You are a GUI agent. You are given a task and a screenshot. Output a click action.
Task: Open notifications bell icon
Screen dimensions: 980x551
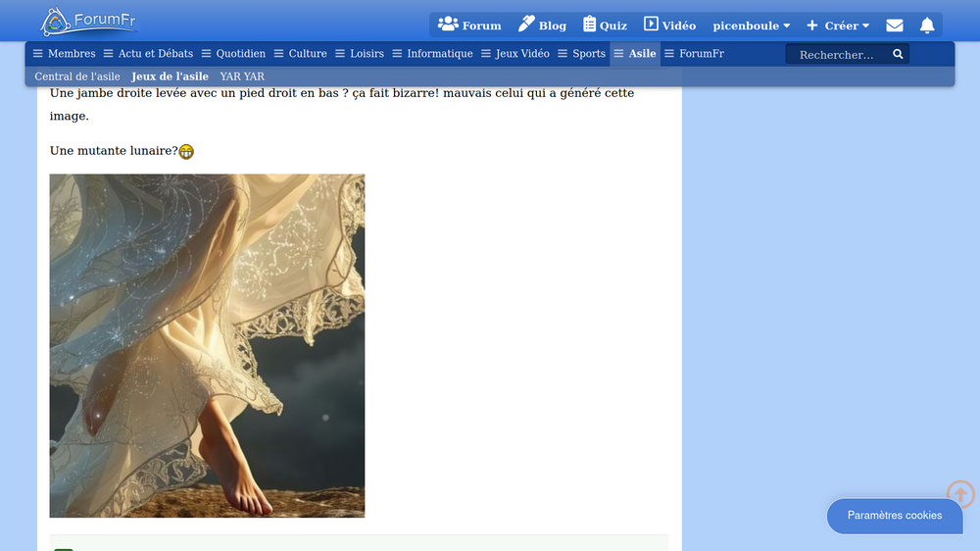926,25
